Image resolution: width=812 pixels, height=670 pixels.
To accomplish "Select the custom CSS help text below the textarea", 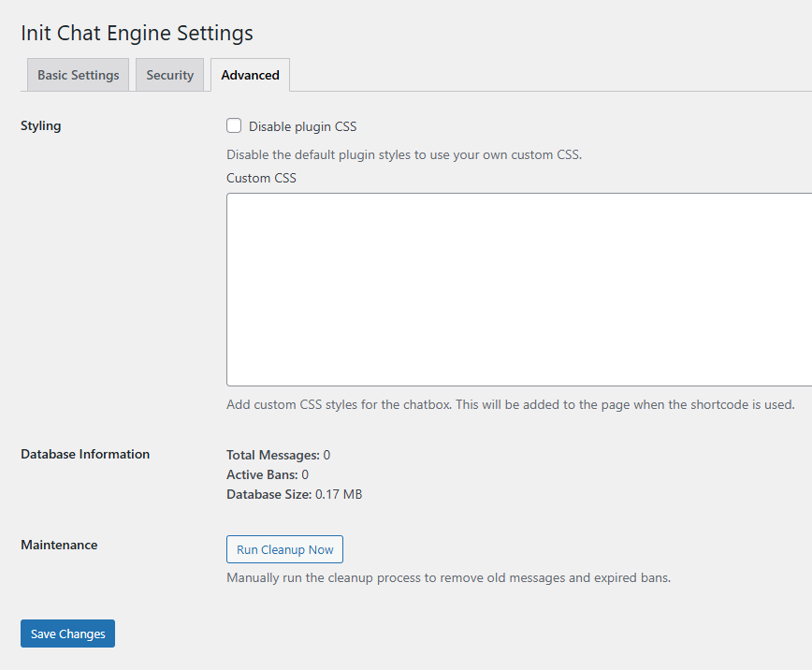I will coord(510,404).
